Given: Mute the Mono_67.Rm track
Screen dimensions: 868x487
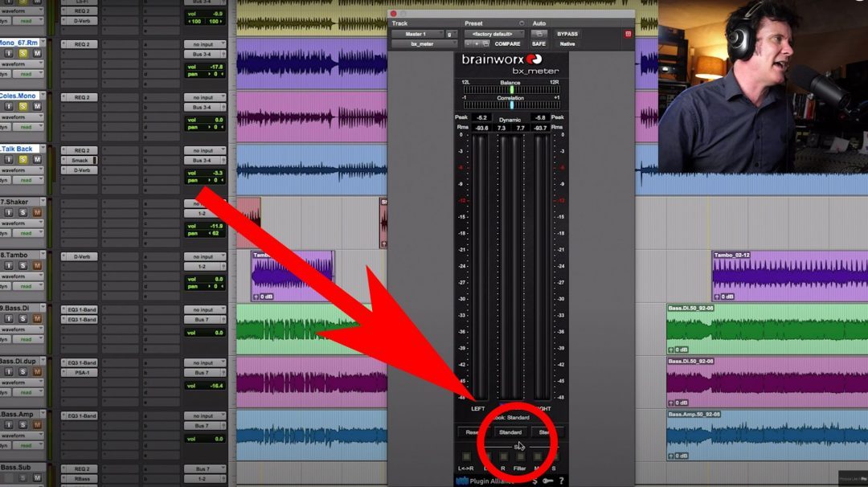Looking at the screenshot, I should click(x=37, y=53).
